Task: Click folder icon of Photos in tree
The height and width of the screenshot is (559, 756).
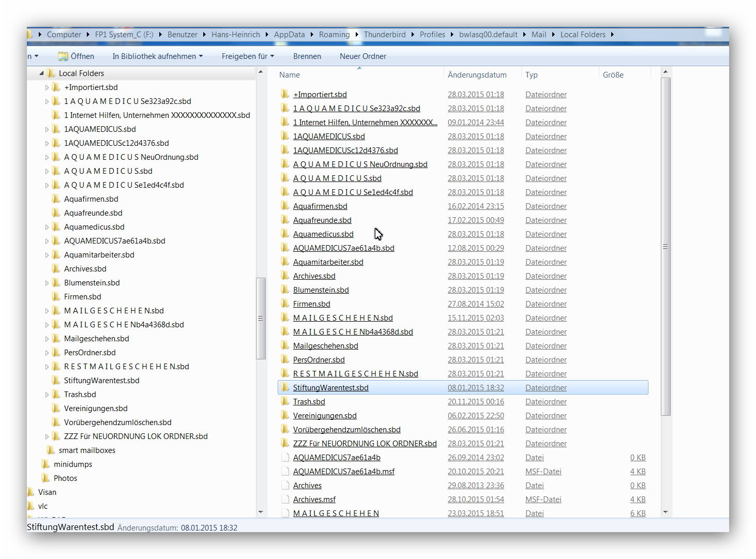Action: point(46,478)
